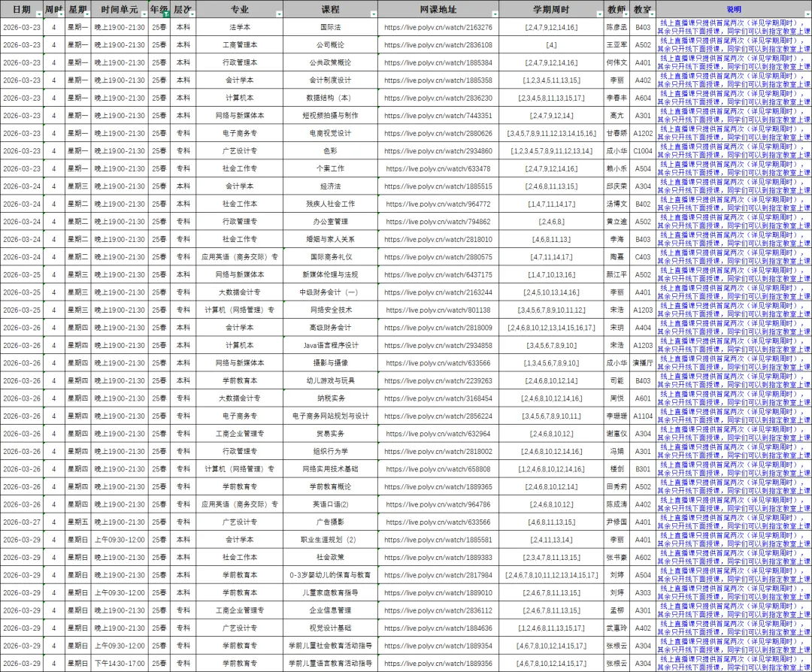This screenshot has width=812, height=672.
Task: Select URL cell ending in watch/7443351
Action: point(438,116)
